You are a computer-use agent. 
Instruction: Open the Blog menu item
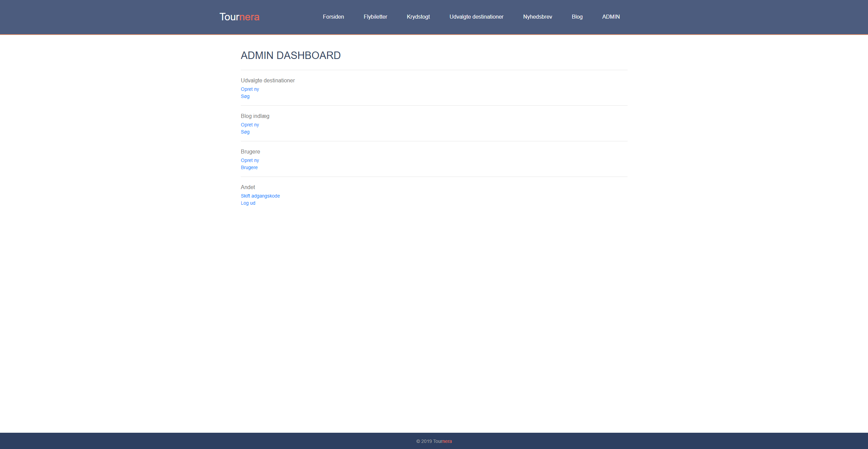point(577,17)
